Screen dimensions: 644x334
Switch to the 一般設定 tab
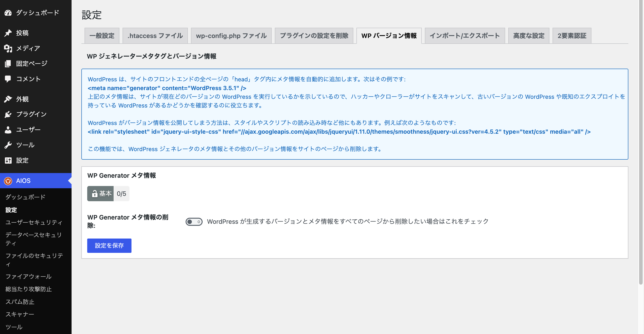point(102,36)
